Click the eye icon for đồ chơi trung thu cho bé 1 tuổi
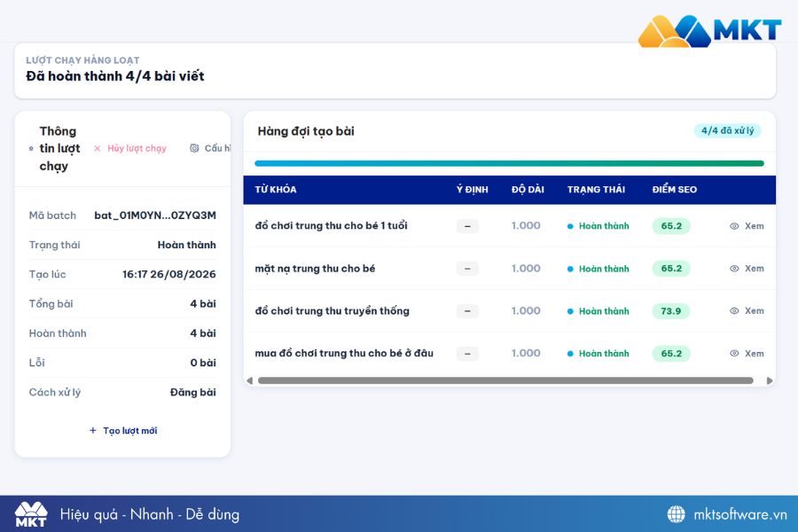The image size is (798, 532). click(x=734, y=226)
